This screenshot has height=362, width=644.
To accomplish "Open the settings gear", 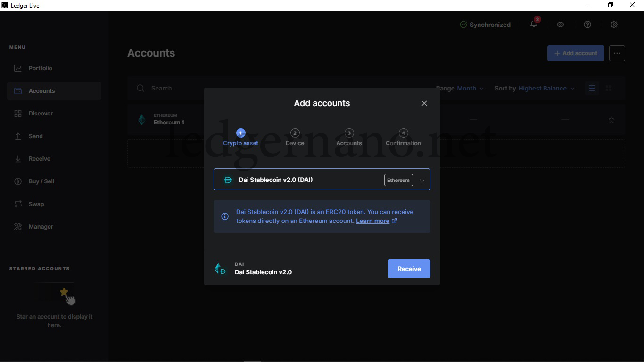I will (614, 25).
